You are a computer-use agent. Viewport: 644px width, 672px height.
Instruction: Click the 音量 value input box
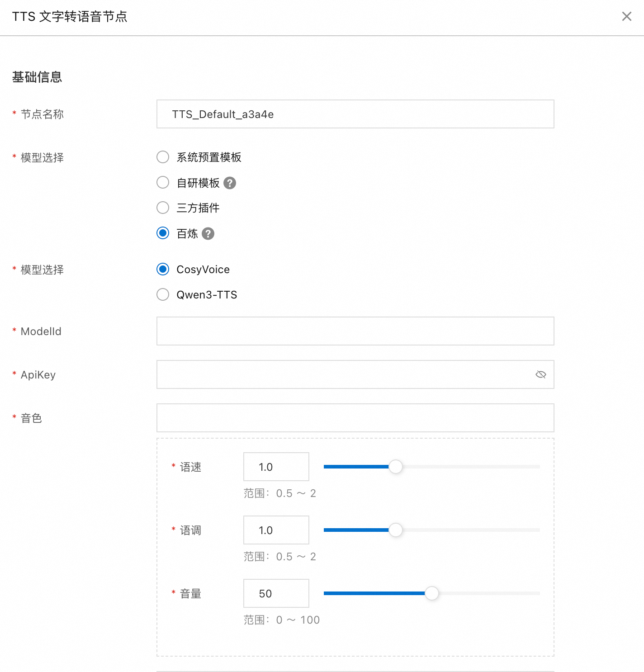tap(276, 593)
